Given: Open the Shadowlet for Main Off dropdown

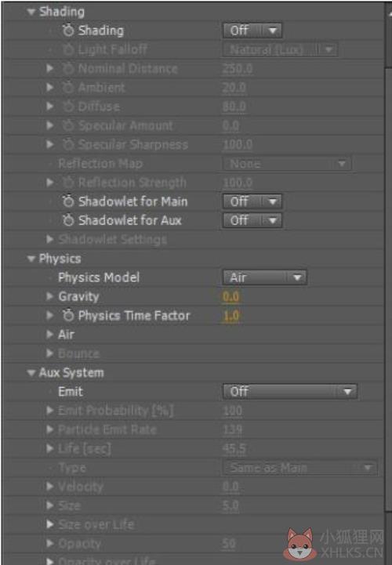Looking at the screenshot, I should pos(252,201).
